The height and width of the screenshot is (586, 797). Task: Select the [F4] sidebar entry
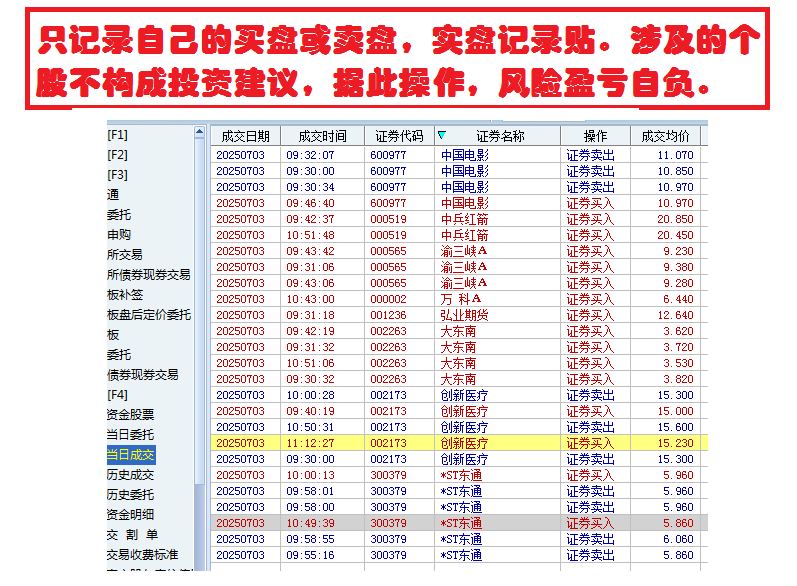tap(117, 395)
